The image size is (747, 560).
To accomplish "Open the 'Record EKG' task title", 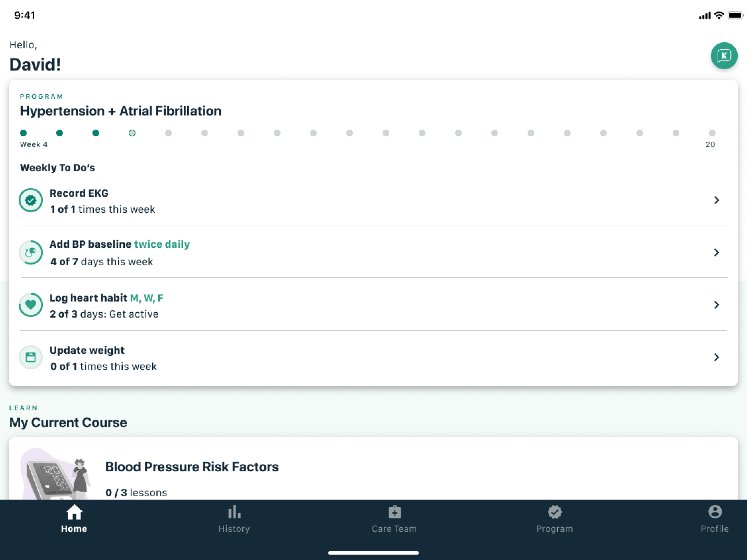I will (x=79, y=193).
